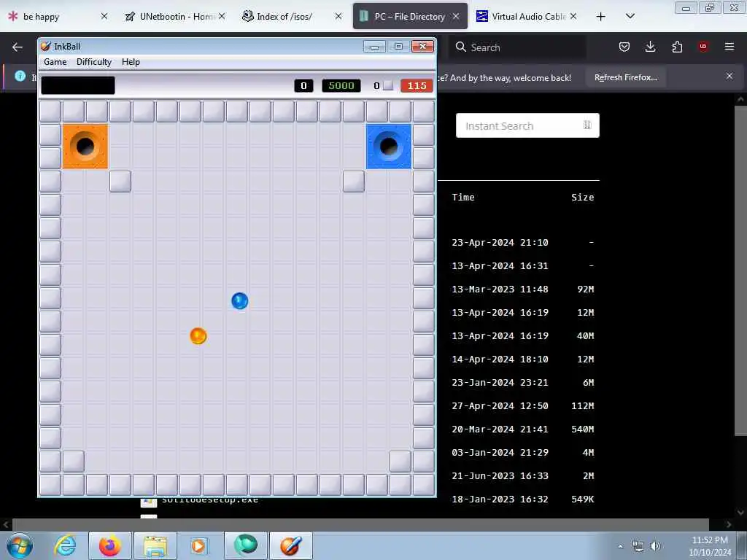Click the 21-Jun-2023 16:33 time entry

[x=500, y=475]
